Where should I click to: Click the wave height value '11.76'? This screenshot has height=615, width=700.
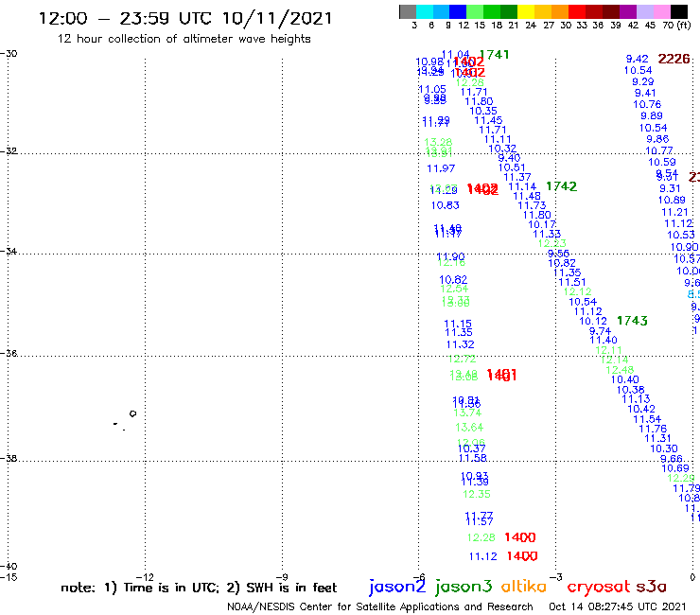653,430
